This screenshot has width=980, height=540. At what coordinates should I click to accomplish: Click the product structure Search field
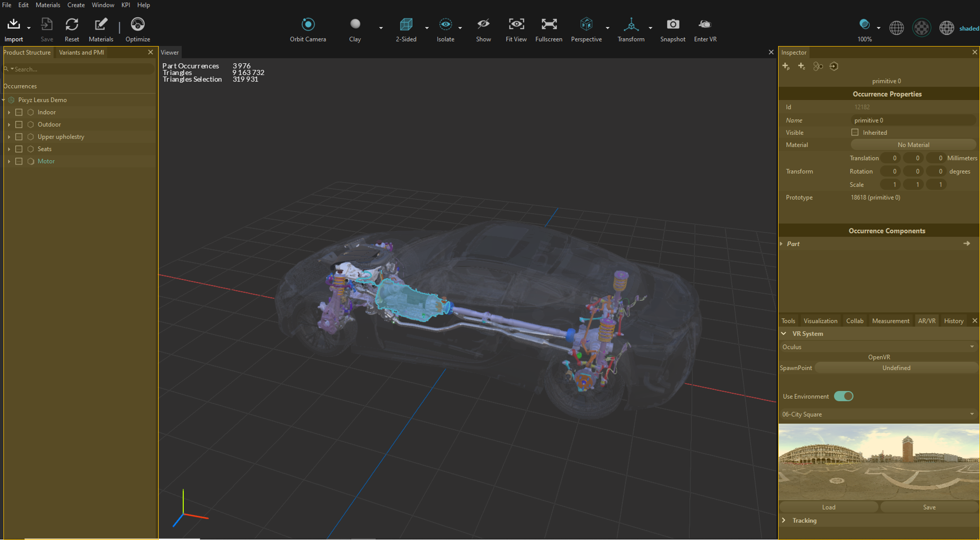(x=78, y=70)
